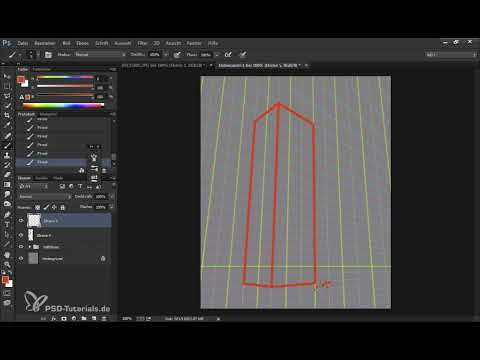Add a layer mask

(x=64, y=318)
